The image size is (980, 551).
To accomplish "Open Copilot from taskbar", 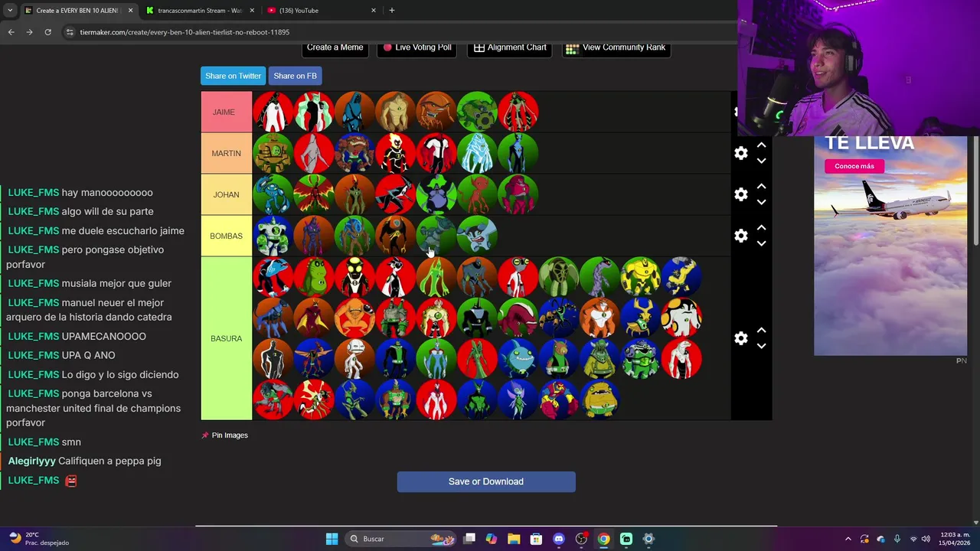I will (x=492, y=539).
